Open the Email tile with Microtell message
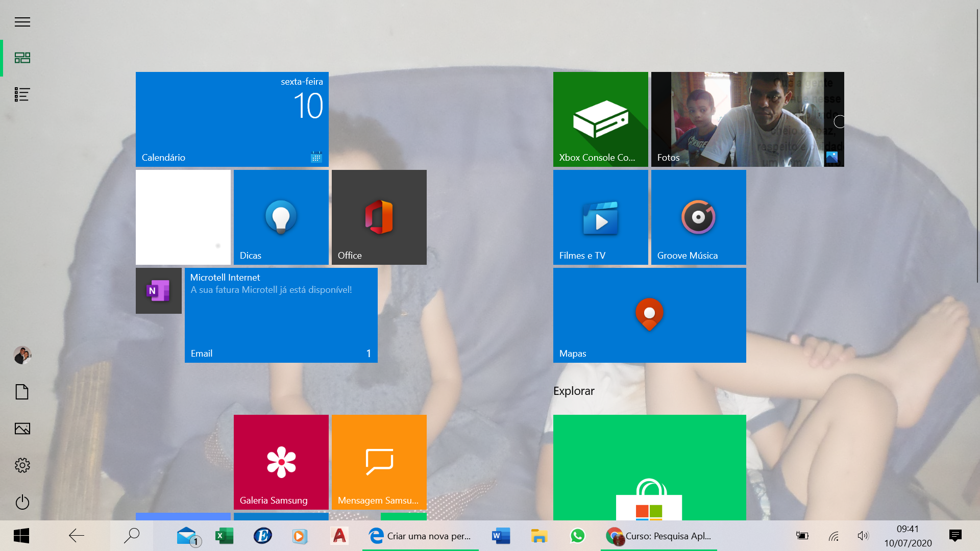The width and height of the screenshot is (980, 551). (x=281, y=315)
